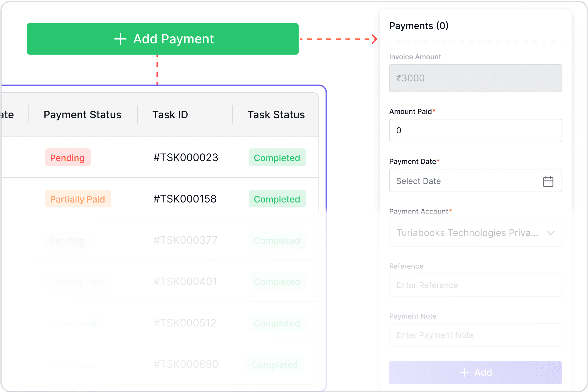Focus the Amount Paid input field
Screen dimensions: 588x392
(x=475, y=130)
